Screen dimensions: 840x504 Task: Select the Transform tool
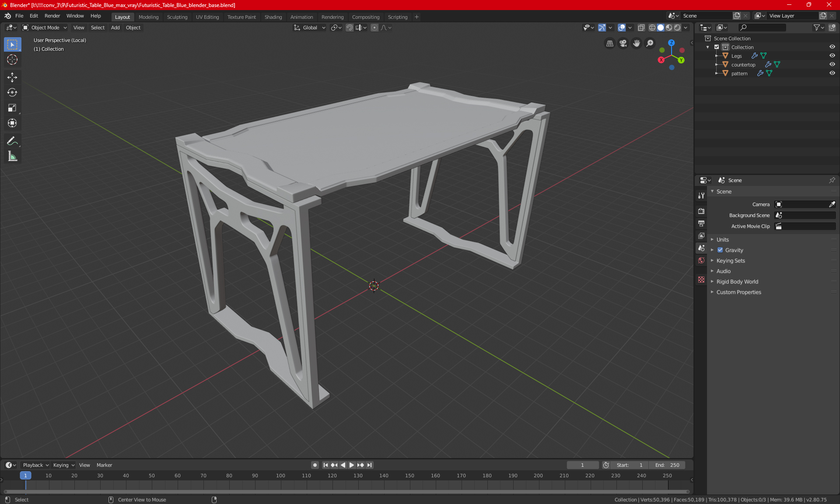coord(12,123)
